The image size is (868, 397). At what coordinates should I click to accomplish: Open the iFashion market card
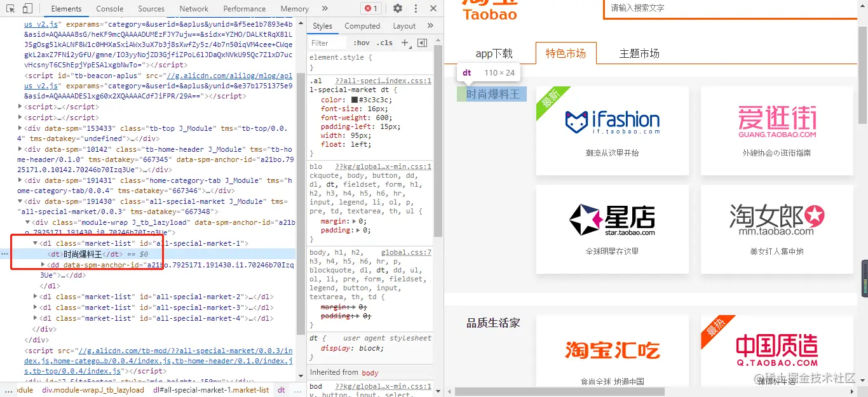613,131
